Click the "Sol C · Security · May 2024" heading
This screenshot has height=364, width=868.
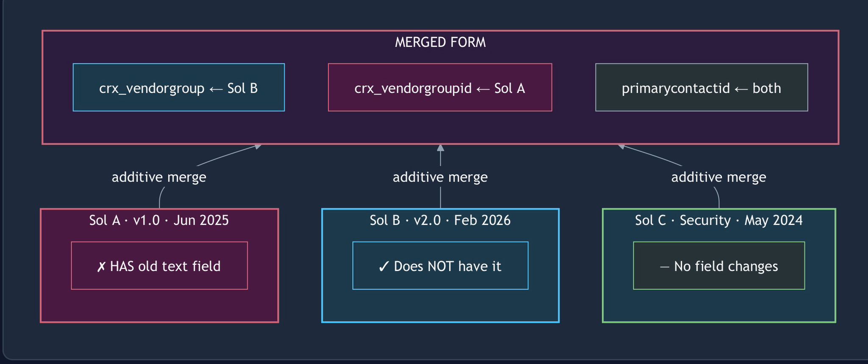coord(718,220)
